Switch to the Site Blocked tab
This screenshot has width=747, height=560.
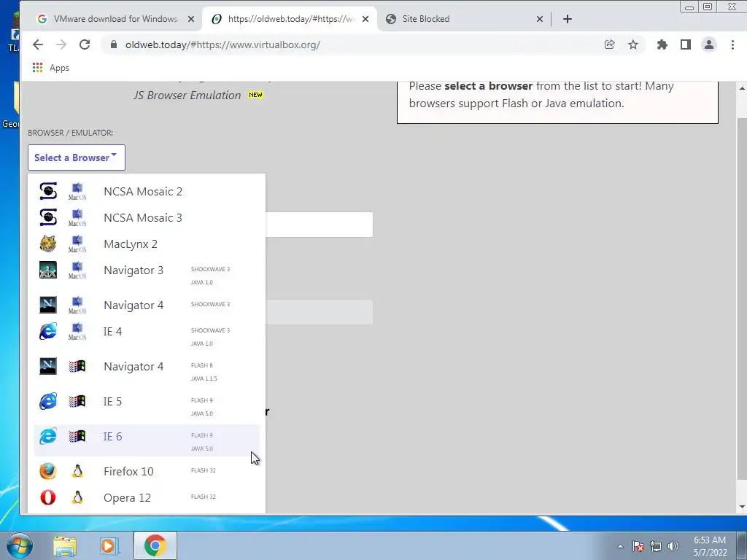(465, 19)
